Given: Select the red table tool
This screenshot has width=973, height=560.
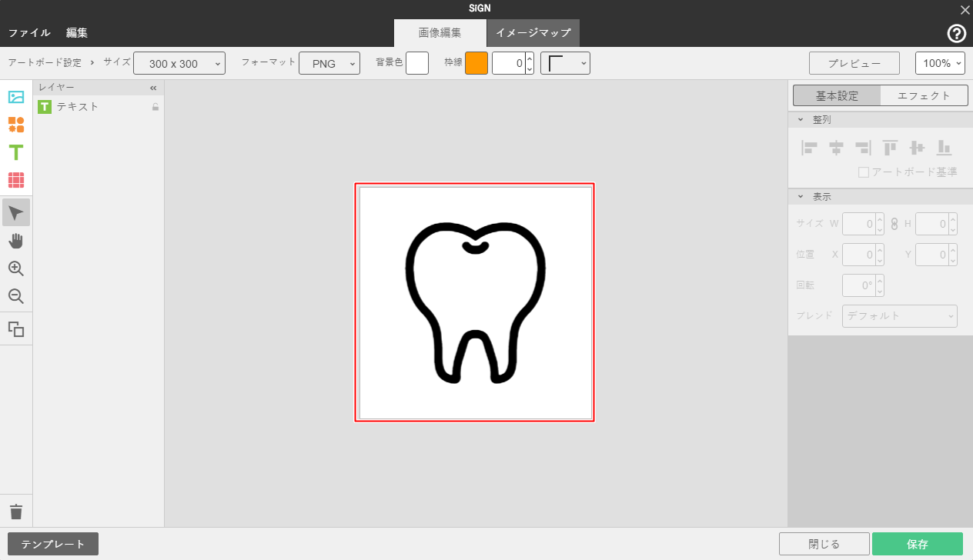Looking at the screenshot, I should 16,180.
